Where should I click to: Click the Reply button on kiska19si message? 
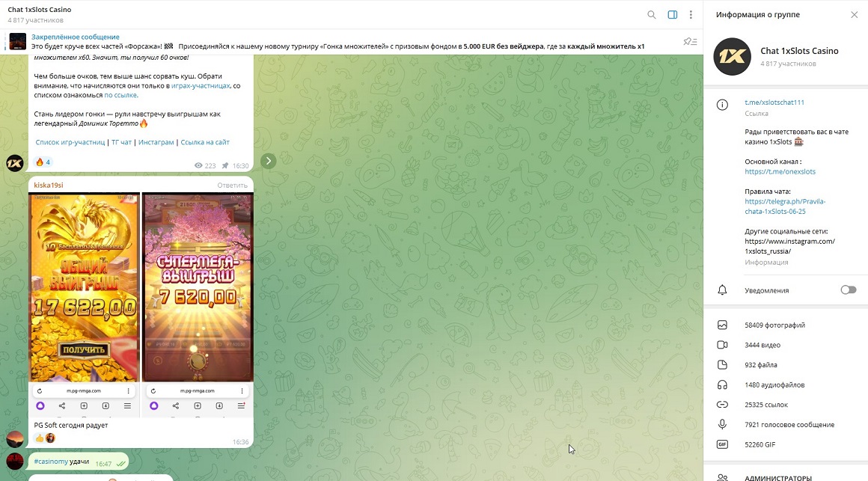coord(232,186)
